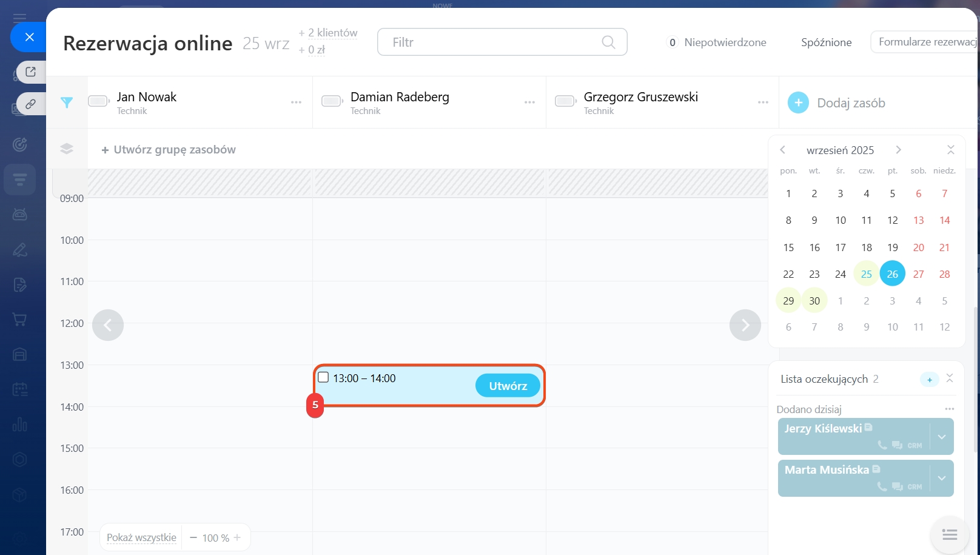Click the round list menu button bottom-right
Viewport: 980px width, 555px height.
click(949, 534)
